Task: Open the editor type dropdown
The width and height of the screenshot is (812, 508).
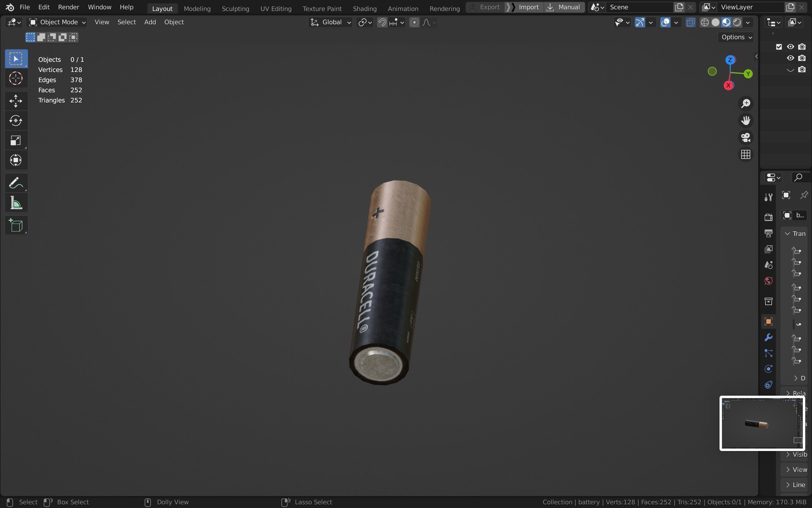Action: click(14, 23)
